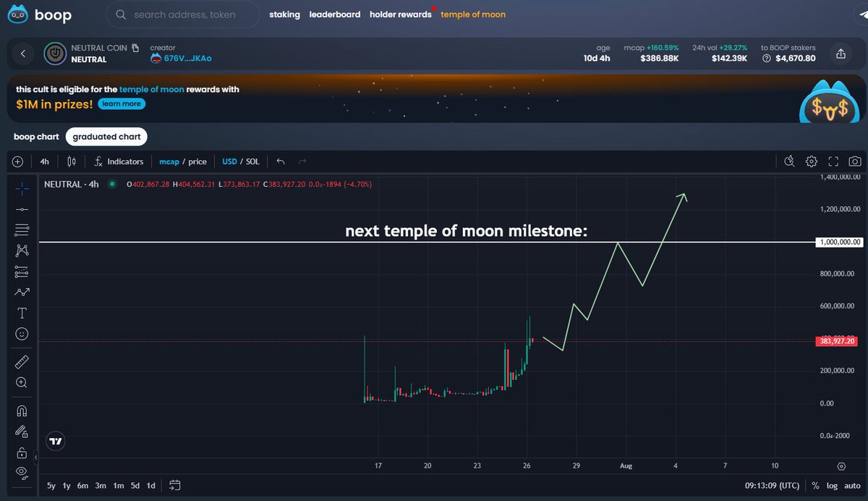
Task: Toggle the candle visibility dot beside NEUTRAL · 4h
Action: pyautogui.click(x=112, y=185)
